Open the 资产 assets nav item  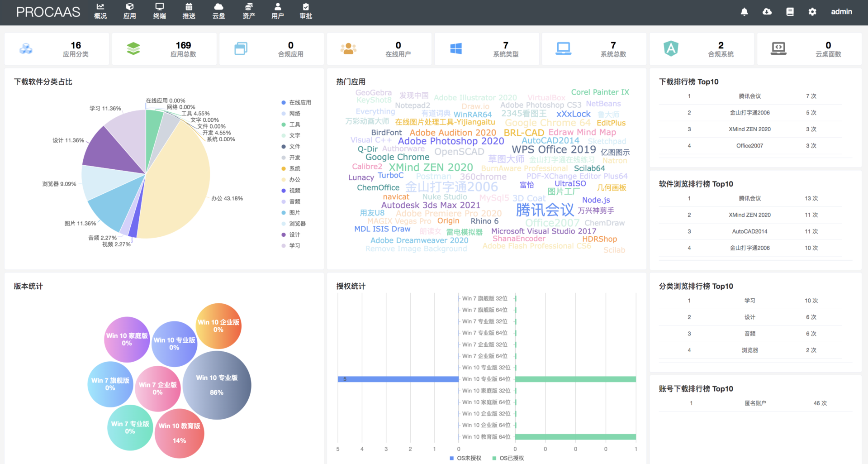tap(249, 11)
